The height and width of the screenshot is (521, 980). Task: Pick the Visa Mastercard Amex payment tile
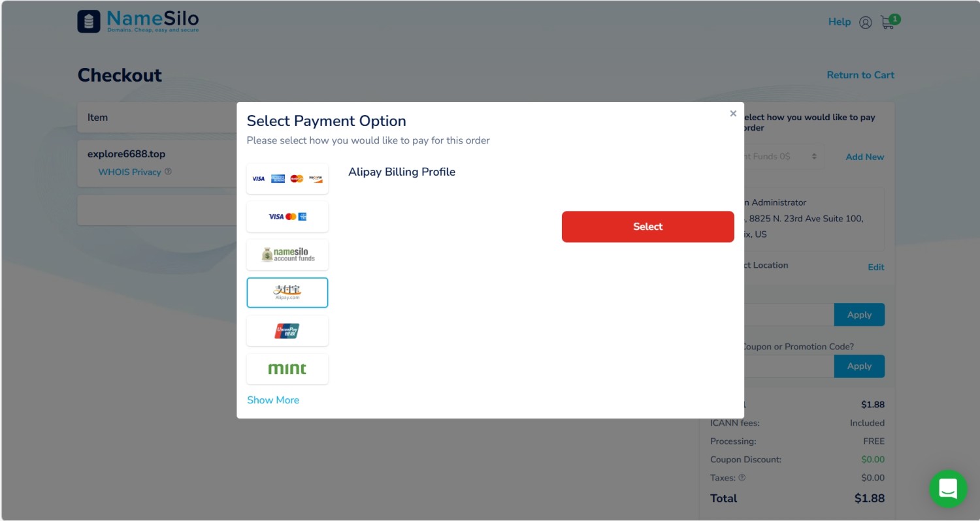287,217
